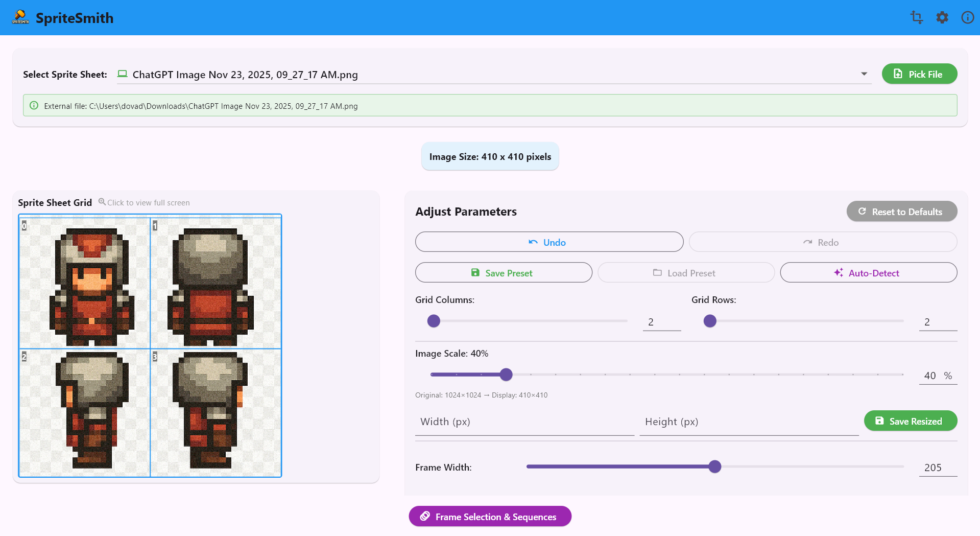The height and width of the screenshot is (536, 980).
Task: Click the Grid Rows slider handle
Action: pos(710,321)
